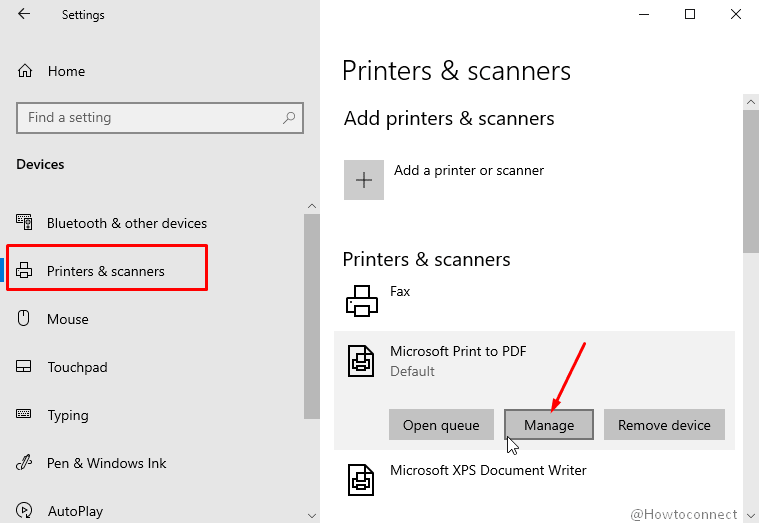The image size is (759, 523).
Task: Select the Fax printer icon
Action: coord(362,301)
